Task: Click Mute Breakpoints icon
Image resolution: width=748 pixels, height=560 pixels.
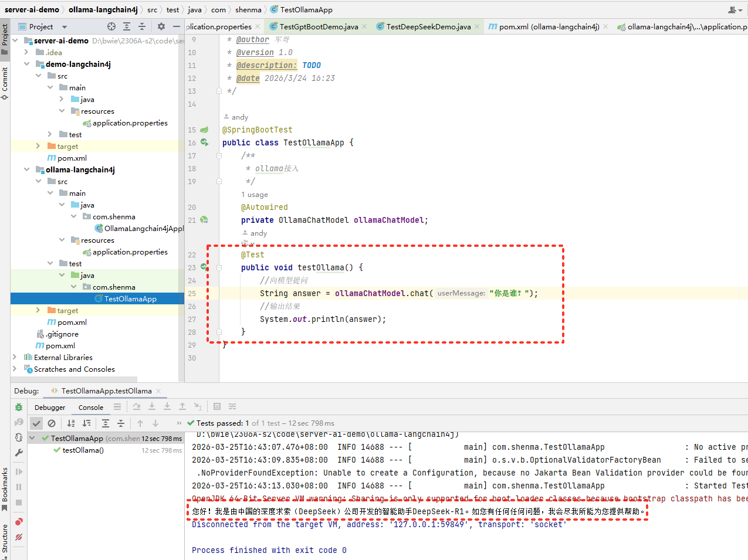Action: point(19,537)
